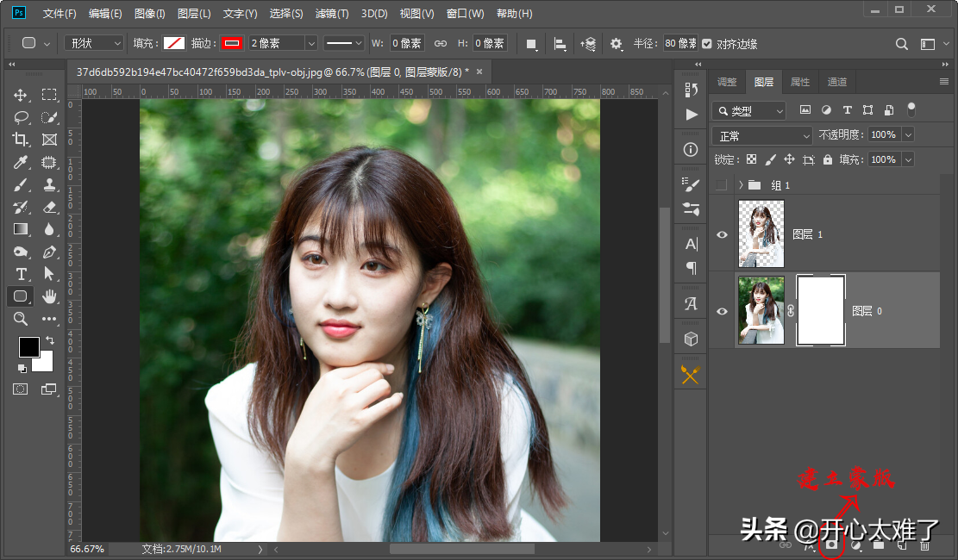Select the Crop tool
This screenshot has width=958, height=560.
click(21, 140)
